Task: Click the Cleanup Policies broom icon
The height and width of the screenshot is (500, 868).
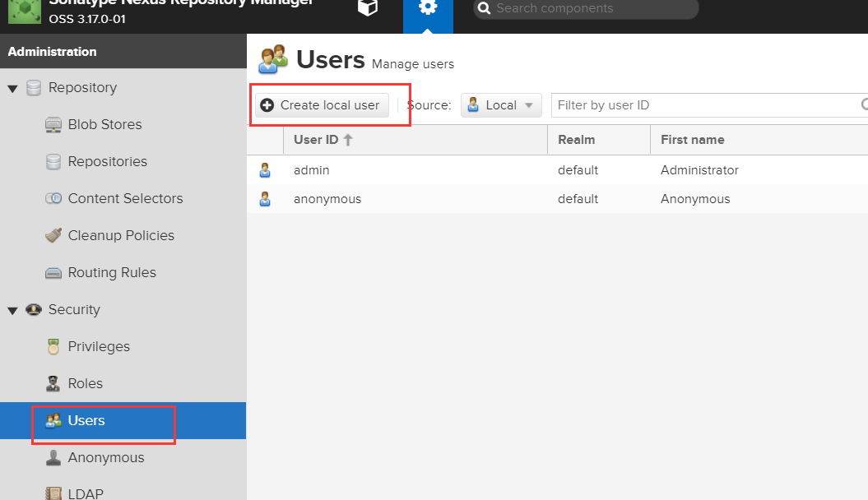Action: click(x=53, y=236)
